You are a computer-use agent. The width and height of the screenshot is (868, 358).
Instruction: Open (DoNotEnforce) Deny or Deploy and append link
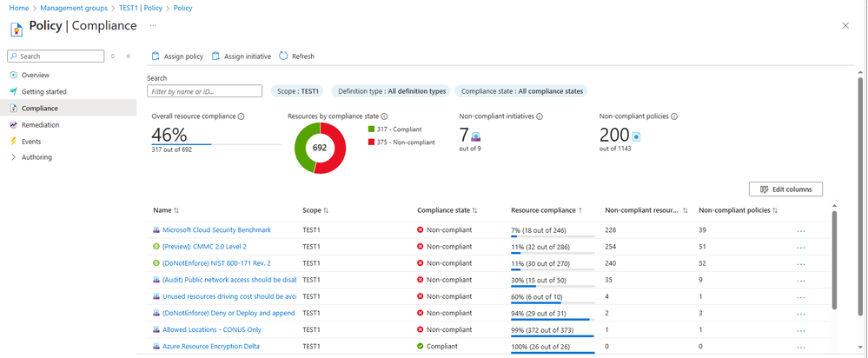tap(229, 313)
